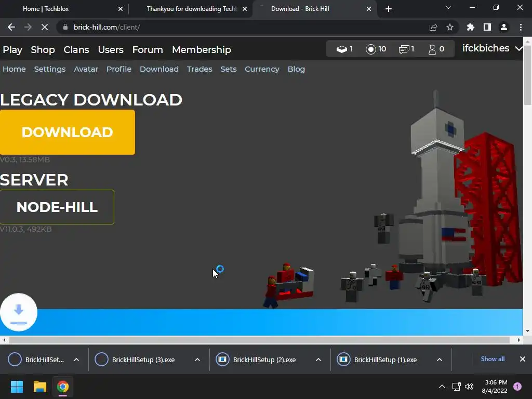
Task: Expand options for BrickHillSetup (2).exe
Action: pos(318,360)
